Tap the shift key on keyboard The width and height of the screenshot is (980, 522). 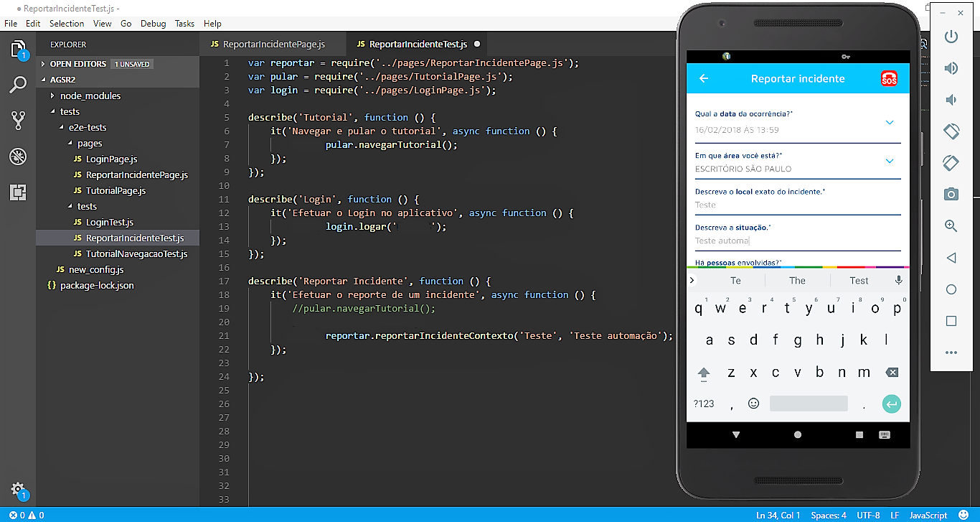[x=704, y=373]
